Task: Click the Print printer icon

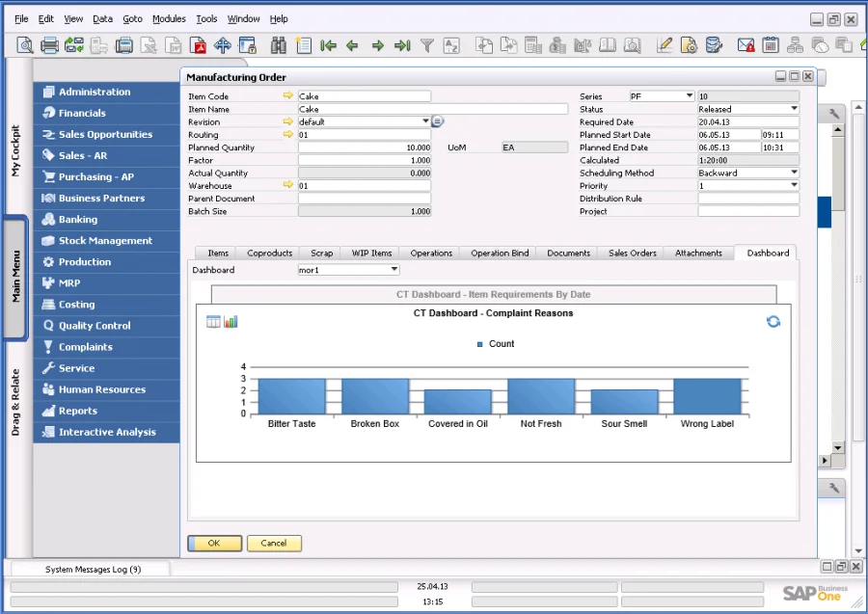Action: 49,45
